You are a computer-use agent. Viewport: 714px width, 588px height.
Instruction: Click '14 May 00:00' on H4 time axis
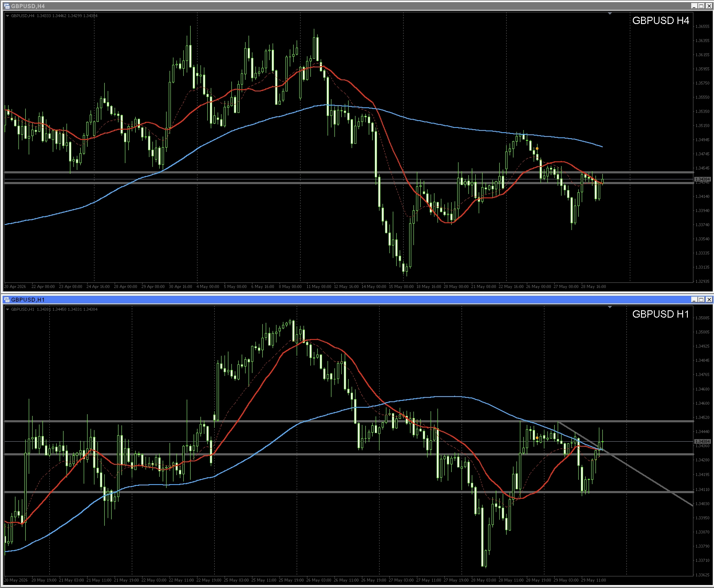[x=374, y=287]
